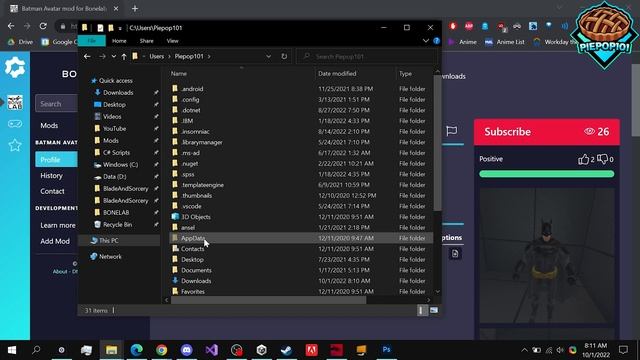This screenshot has width=640, height=360.
Task: Click the thumbs up rating icon
Action: [x=583, y=159]
